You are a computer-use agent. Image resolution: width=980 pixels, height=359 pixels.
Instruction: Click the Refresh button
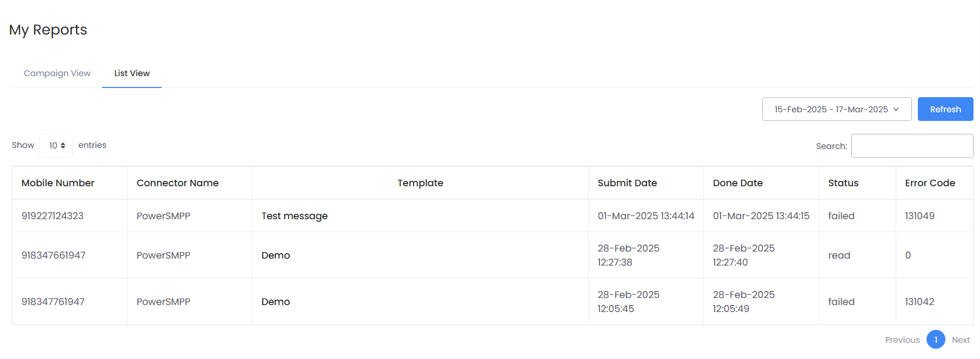coord(945,109)
